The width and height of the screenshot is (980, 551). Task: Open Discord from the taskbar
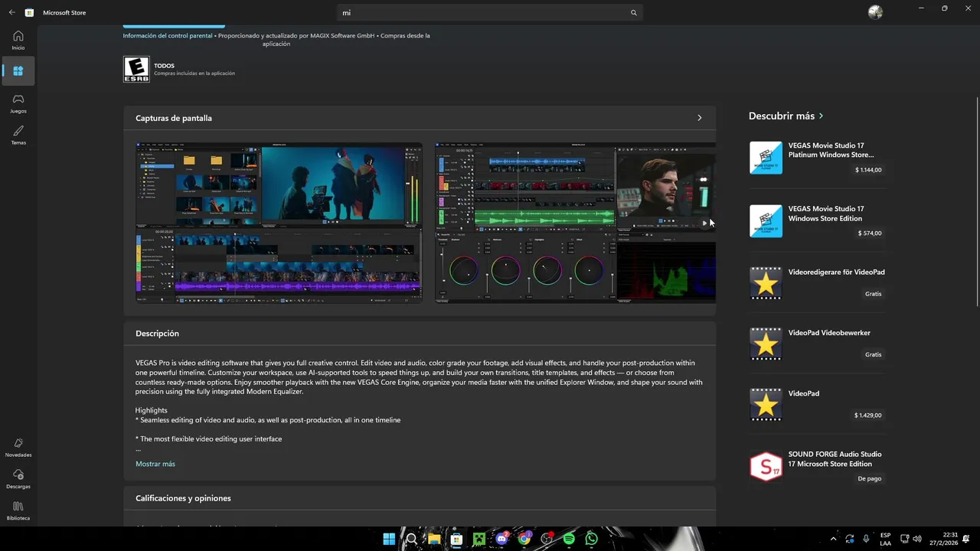501,539
